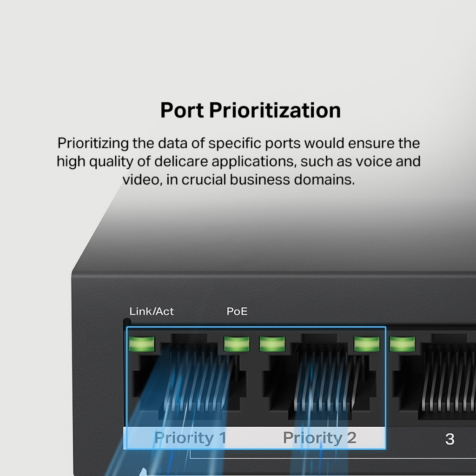Select the port 2 Link/Act green LED
The height and width of the screenshot is (476, 476).
[x=272, y=344]
